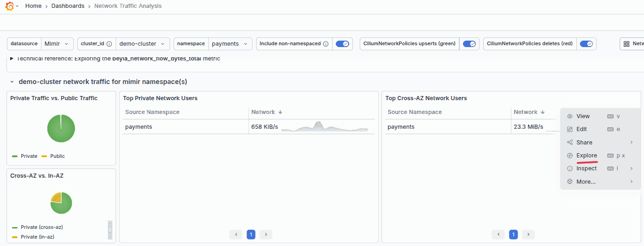Click the sort arrow in Cross-AZ Network column
This screenshot has width=644, height=246.
tap(543, 112)
